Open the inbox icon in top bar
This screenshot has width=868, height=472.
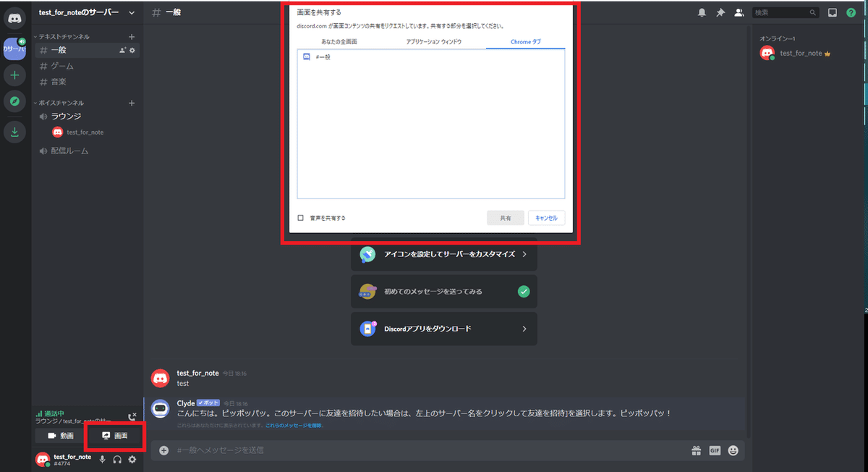834,12
